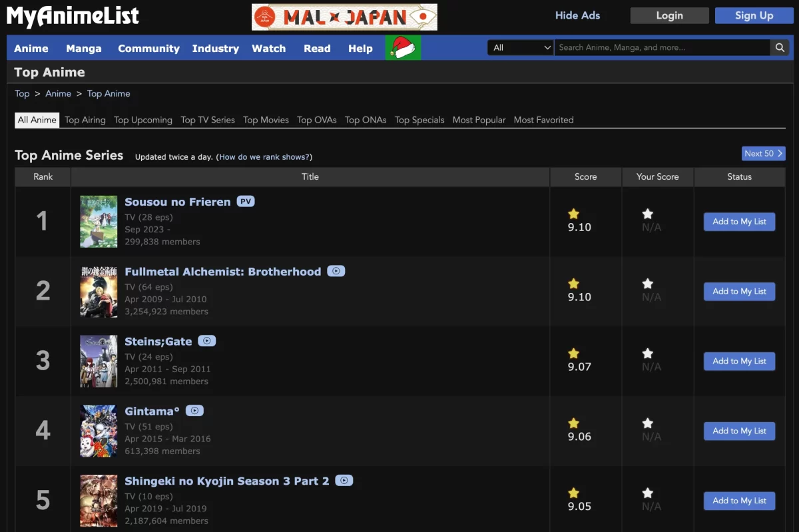Click the PV badge next to Sousou no Frieren

pos(246,202)
